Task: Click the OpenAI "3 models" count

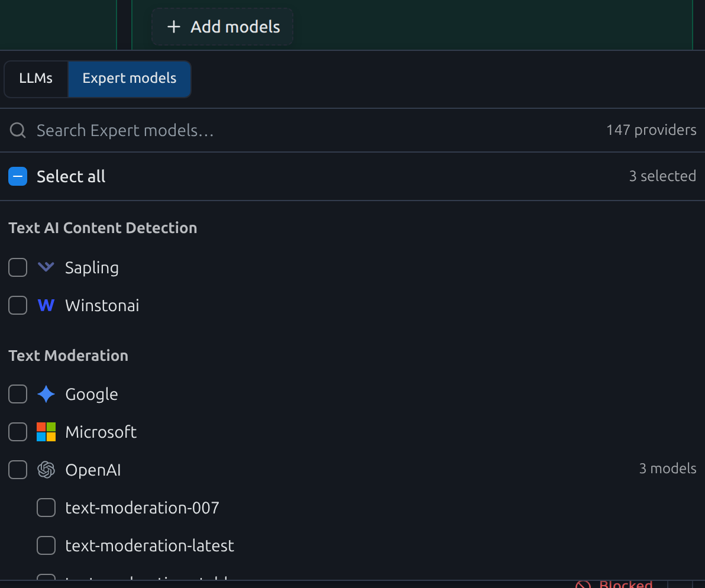Action: click(x=668, y=469)
